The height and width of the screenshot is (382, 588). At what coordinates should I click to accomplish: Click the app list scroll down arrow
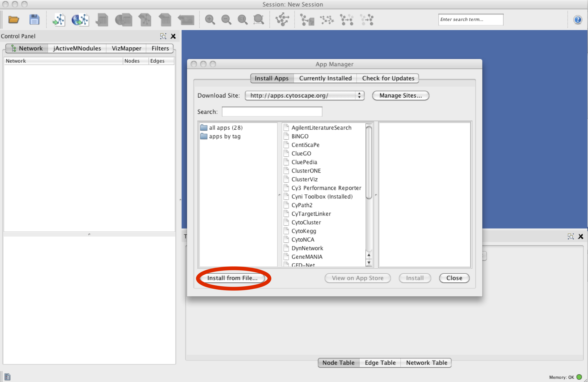[369, 263]
